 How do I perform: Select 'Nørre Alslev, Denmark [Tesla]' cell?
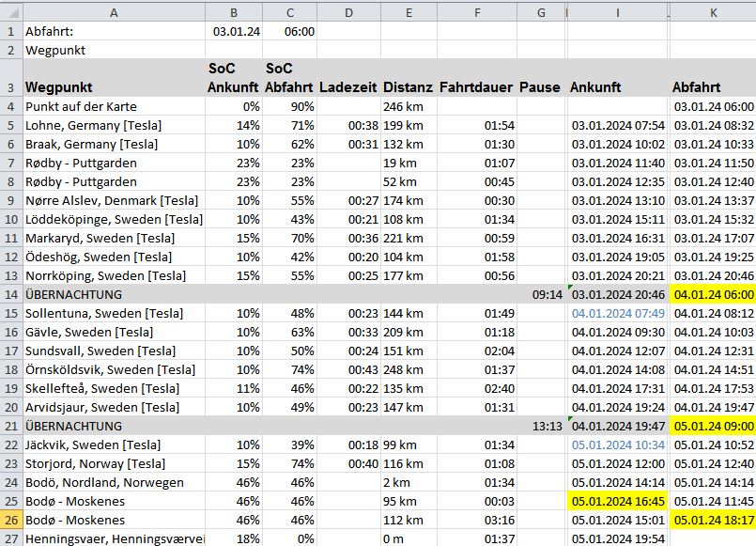click(x=114, y=200)
